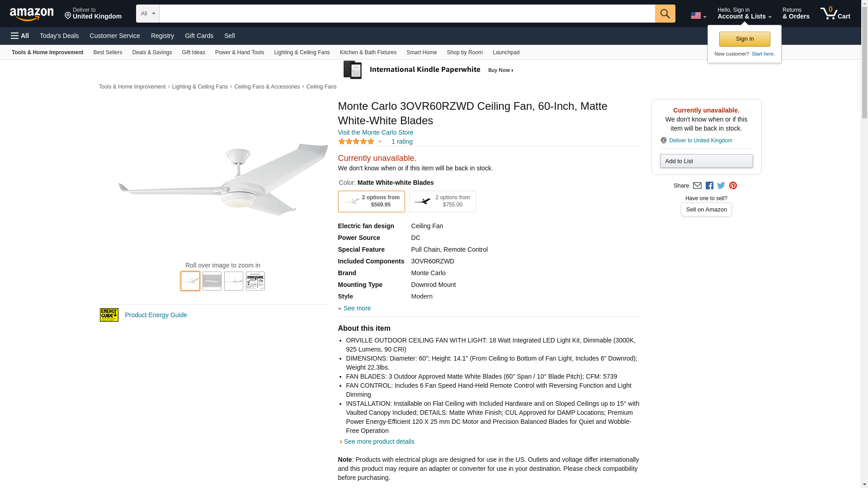Open the All hamburger menu
868x488 pixels.
pyautogui.click(x=20, y=36)
